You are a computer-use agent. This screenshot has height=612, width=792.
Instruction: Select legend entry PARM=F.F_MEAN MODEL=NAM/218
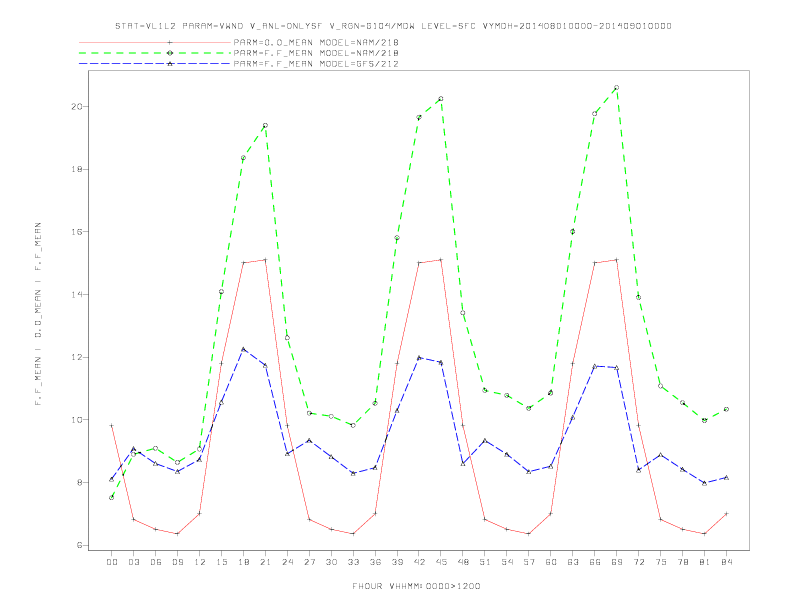(316, 53)
